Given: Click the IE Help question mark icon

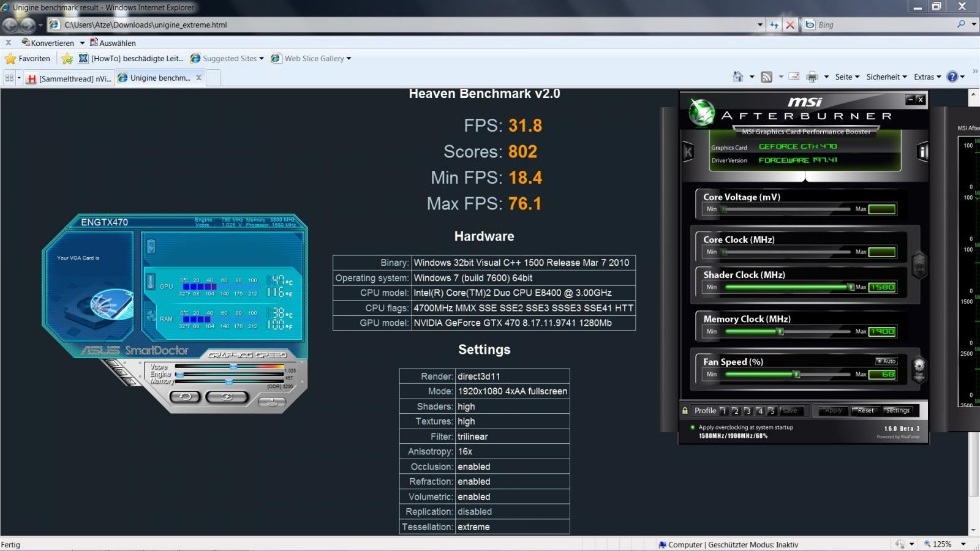Looking at the screenshot, I should [952, 77].
